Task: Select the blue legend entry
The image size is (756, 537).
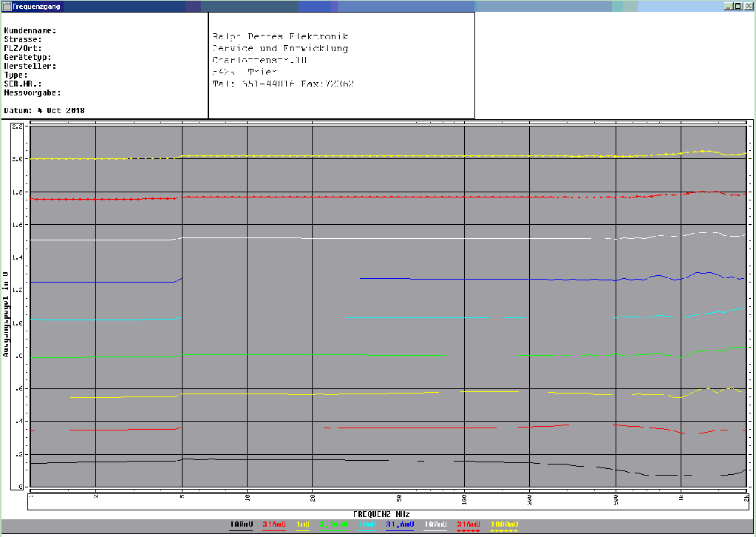Action: click(x=400, y=526)
